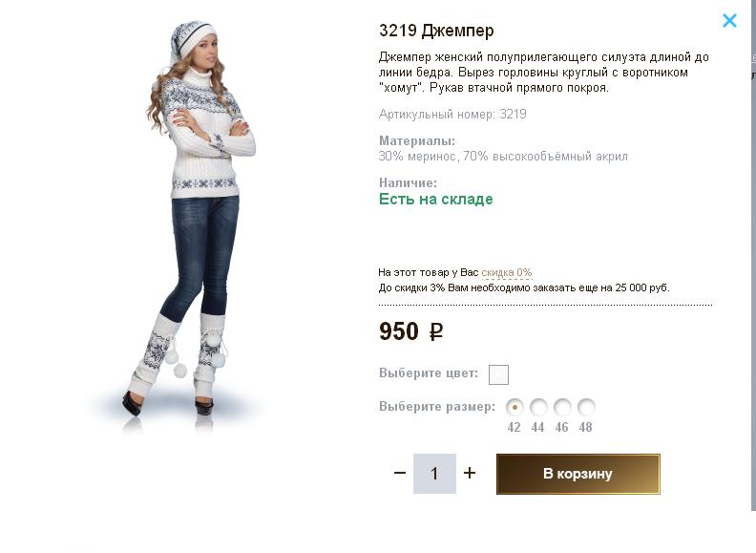756x553 pixels.
Task: Click the 3219 Джемпер product title
Action: [436, 31]
